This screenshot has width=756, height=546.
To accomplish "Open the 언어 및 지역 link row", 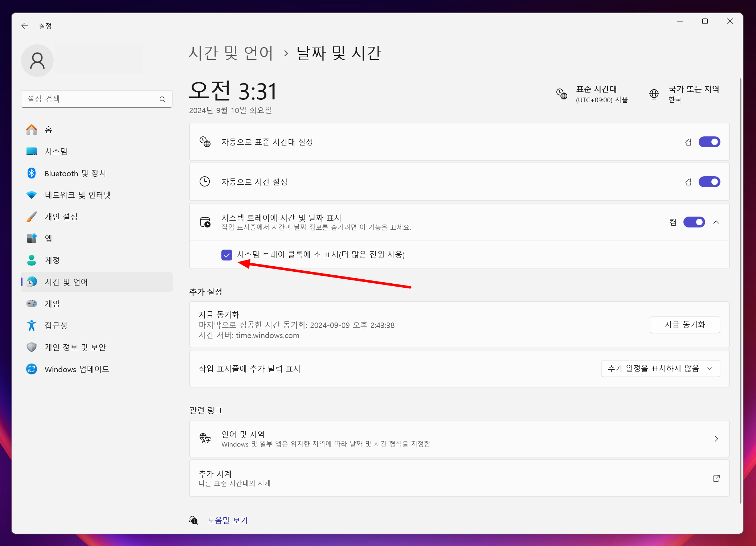I will pos(459,439).
